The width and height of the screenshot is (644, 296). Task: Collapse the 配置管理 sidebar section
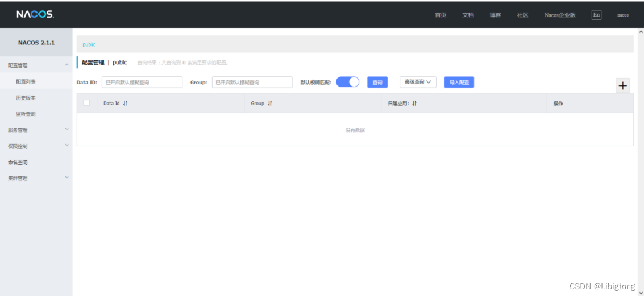36,65
